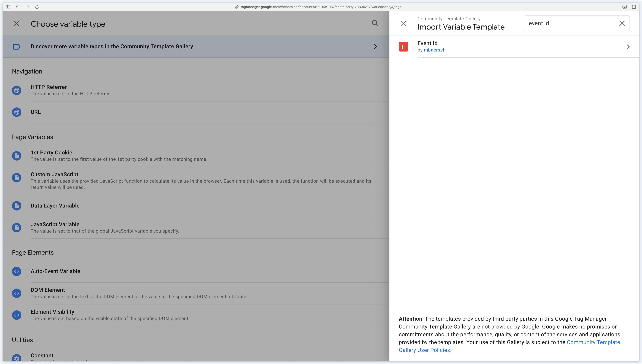This screenshot has width=642, height=364.
Task: Click Discover more variable types banner text
Action: 112,46
